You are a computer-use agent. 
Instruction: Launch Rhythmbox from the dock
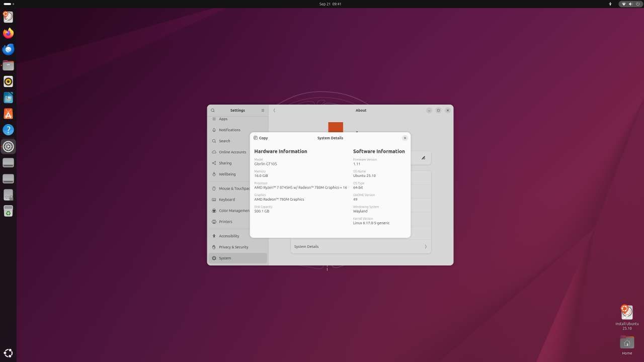8,81
